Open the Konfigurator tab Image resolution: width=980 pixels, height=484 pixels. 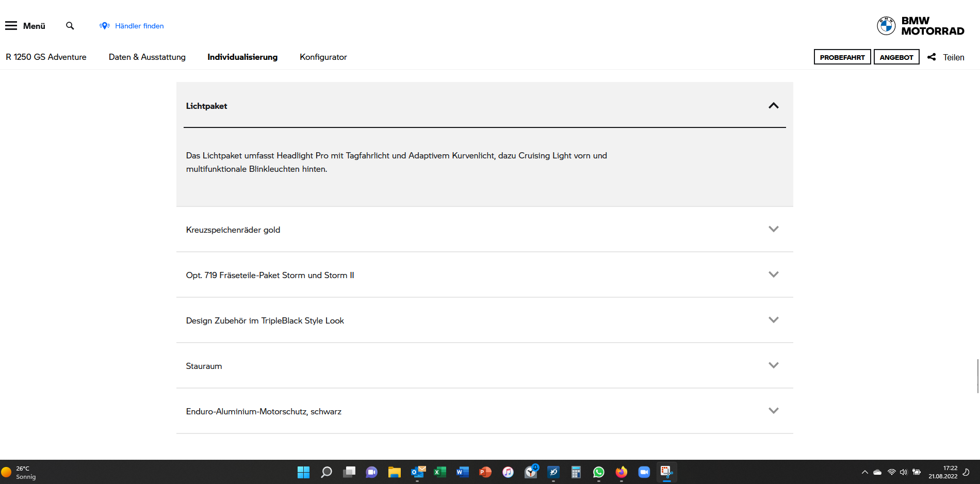tap(323, 57)
